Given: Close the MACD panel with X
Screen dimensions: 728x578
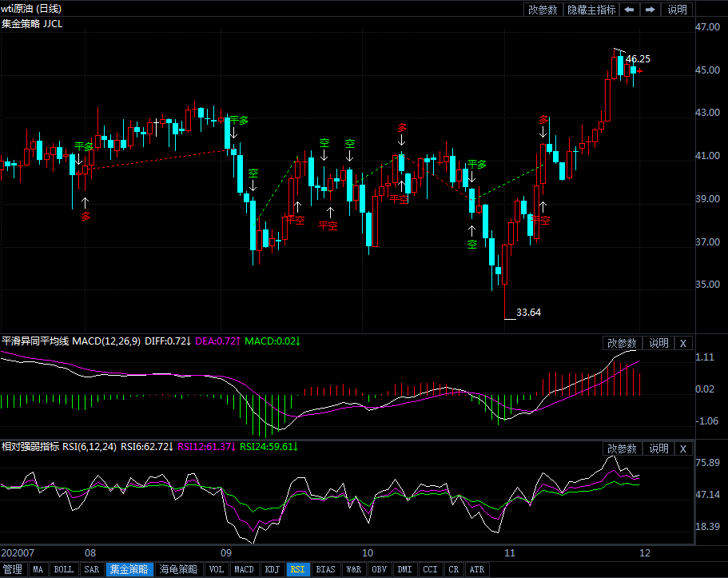Looking at the screenshot, I should 682,343.
